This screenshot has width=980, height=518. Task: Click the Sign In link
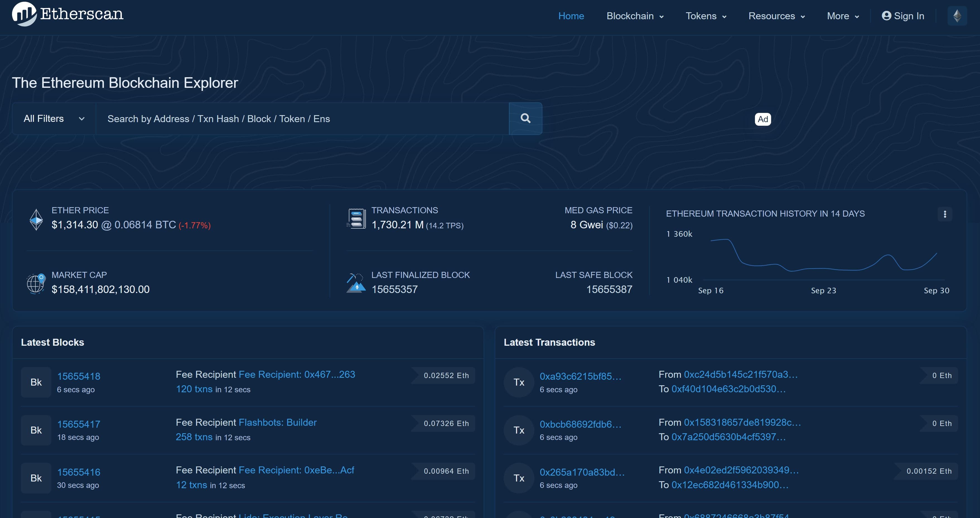pyautogui.click(x=903, y=16)
